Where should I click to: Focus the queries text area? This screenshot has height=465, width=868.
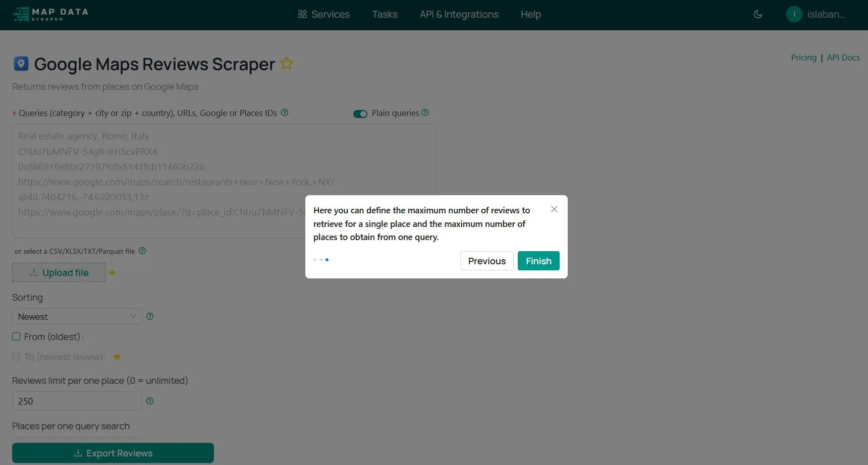click(224, 181)
